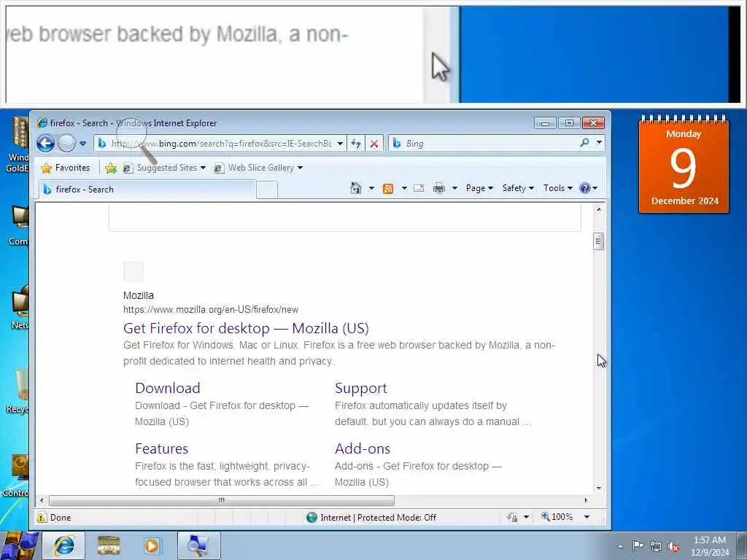Click the horizontal scrollbar right arrow
The width and height of the screenshot is (747, 560).
coord(586,500)
